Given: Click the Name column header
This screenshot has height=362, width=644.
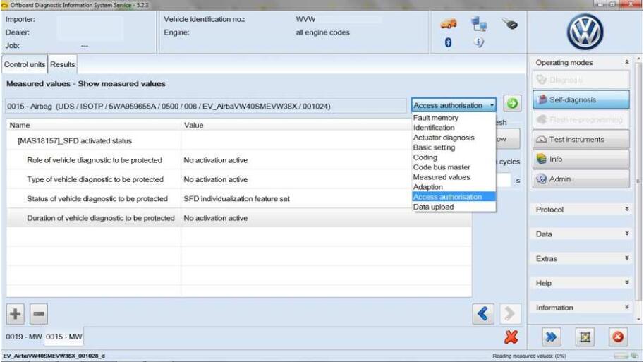Looking at the screenshot, I should click(x=94, y=126).
